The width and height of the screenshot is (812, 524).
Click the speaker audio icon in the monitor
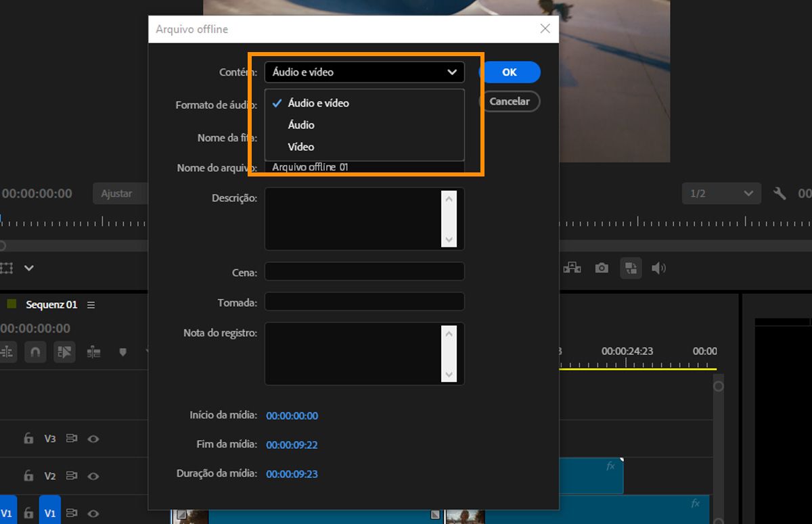pyautogui.click(x=659, y=268)
